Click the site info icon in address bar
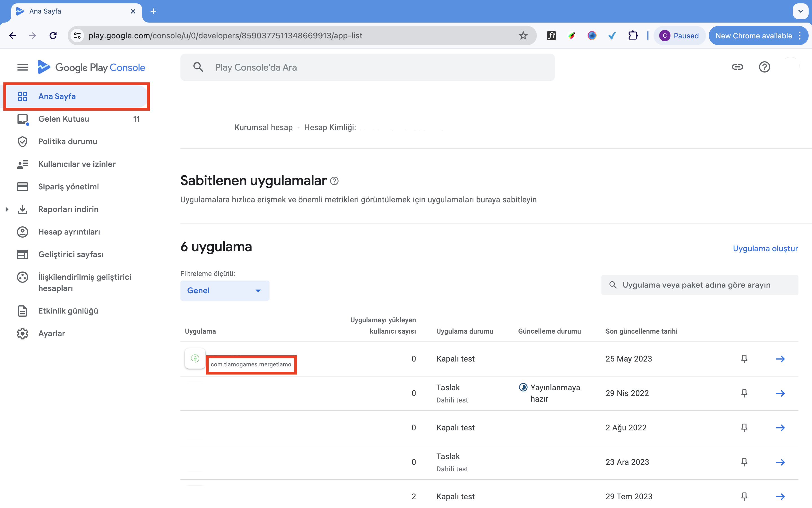 coord(77,36)
